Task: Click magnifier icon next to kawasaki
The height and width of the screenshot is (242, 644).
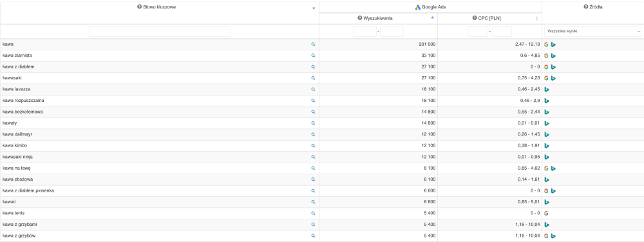Action: [313, 78]
